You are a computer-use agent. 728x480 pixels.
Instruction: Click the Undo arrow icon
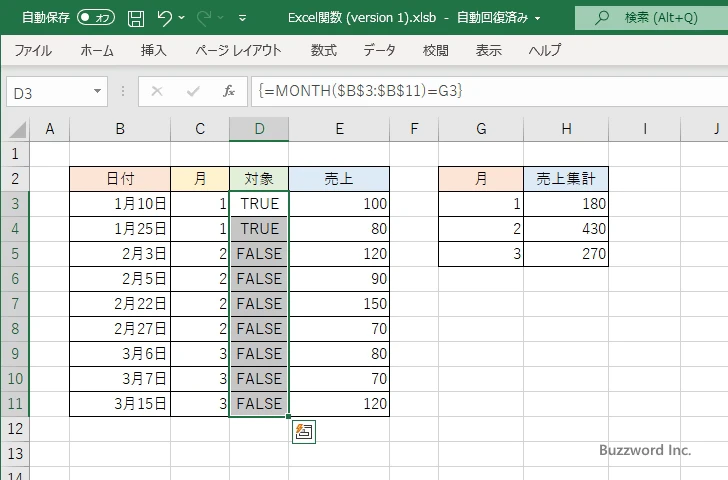point(165,17)
